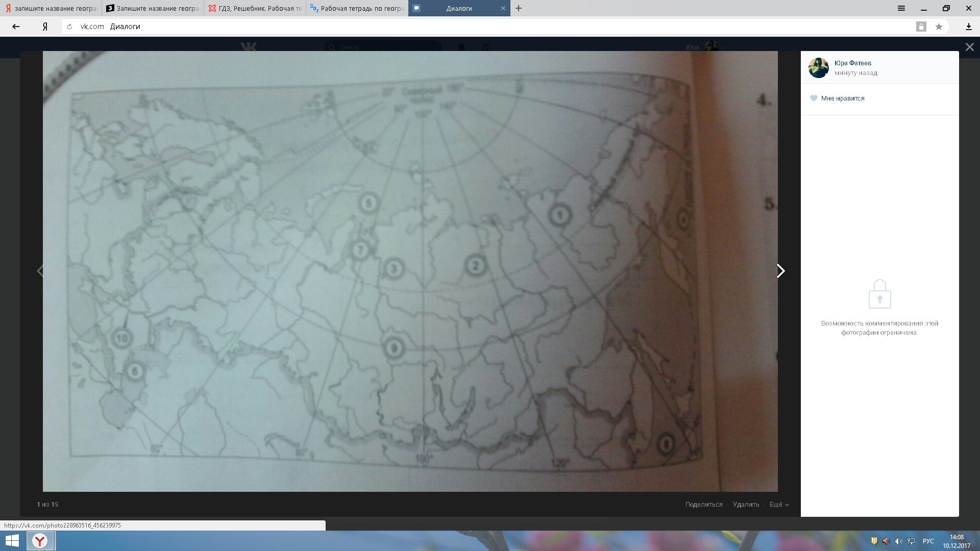Expand the 'Ещё' options dropdown
This screenshot has height=551, width=980.
[x=779, y=505]
